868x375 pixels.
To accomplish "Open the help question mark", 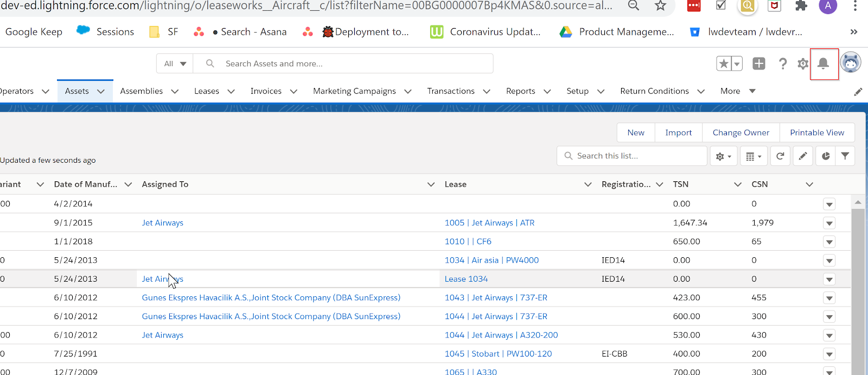I will [782, 63].
